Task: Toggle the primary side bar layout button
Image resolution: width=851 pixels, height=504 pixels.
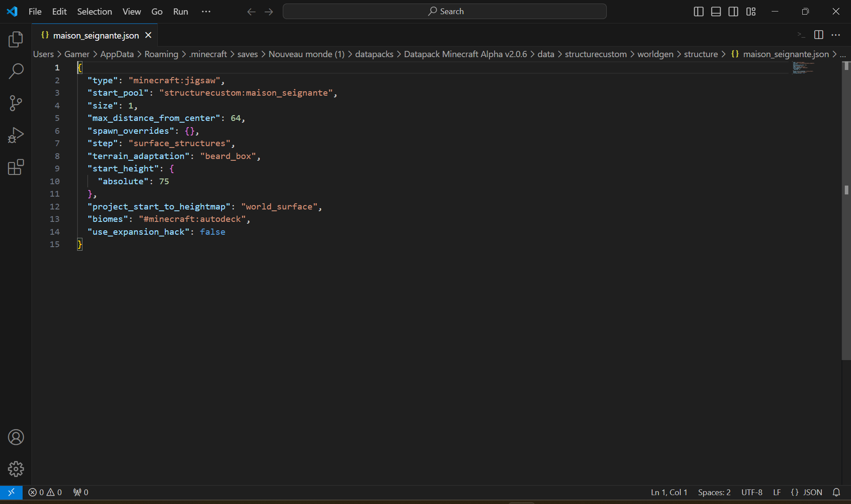Action: pyautogui.click(x=699, y=12)
